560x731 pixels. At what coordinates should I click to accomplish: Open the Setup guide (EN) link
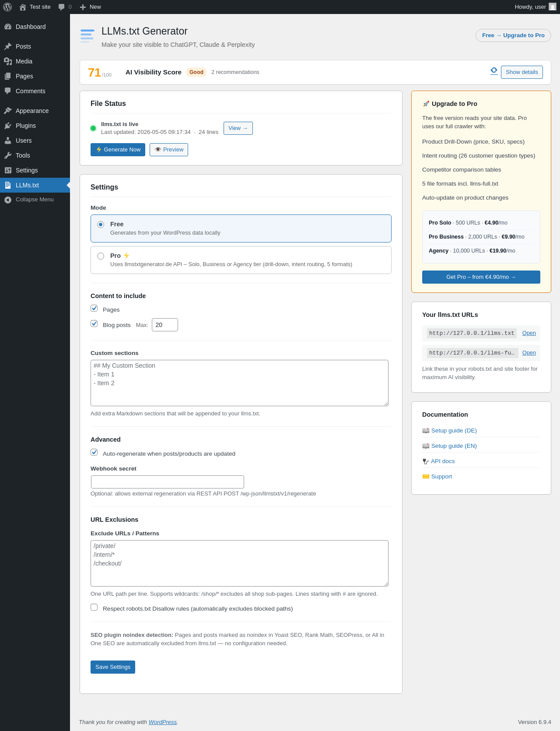coord(454,446)
